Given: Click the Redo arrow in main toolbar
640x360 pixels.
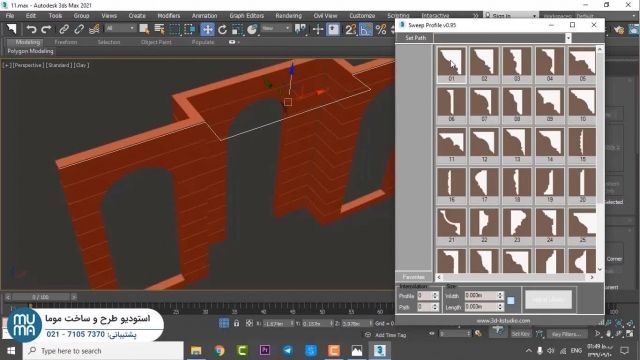Looking at the screenshot, I should click(x=47, y=29).
